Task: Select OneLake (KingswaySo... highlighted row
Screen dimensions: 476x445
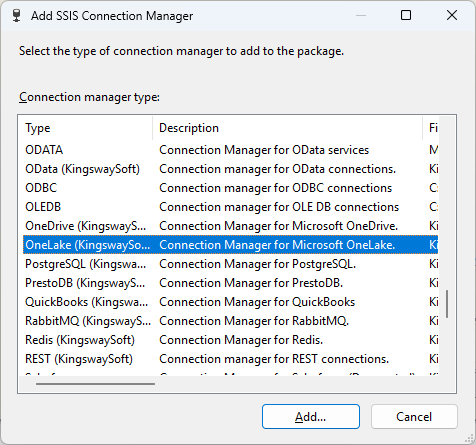Action: (230, 245)
